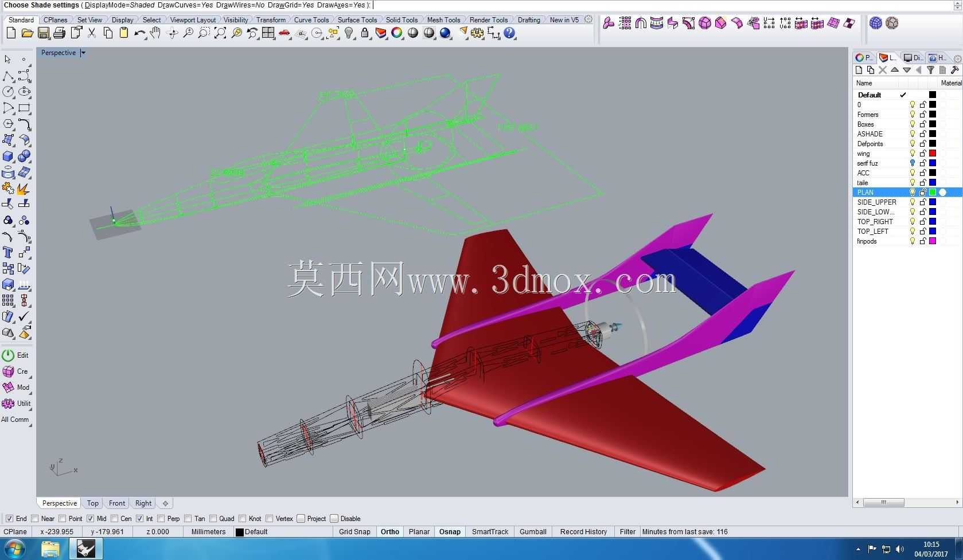Open the toolbar tabs gear options menu
This screenshot has height=560, width=963.
click(588, 19)
